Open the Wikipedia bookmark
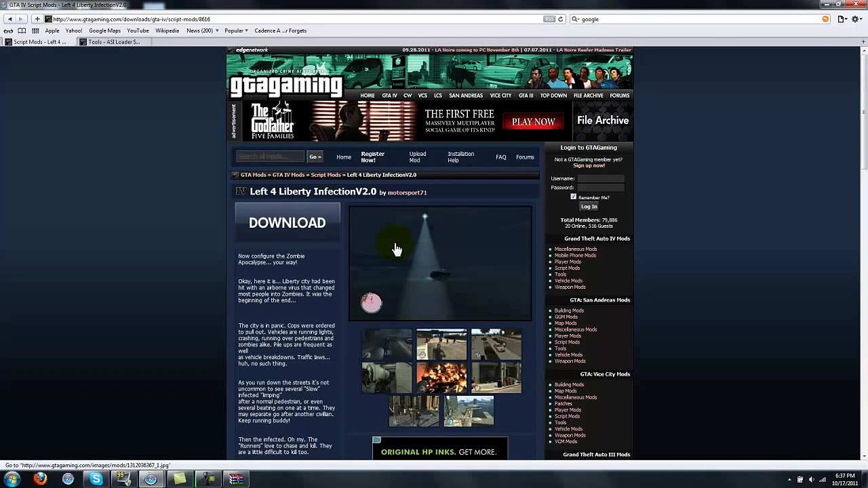This screenshot has height=488, width=868. (167, 30)
